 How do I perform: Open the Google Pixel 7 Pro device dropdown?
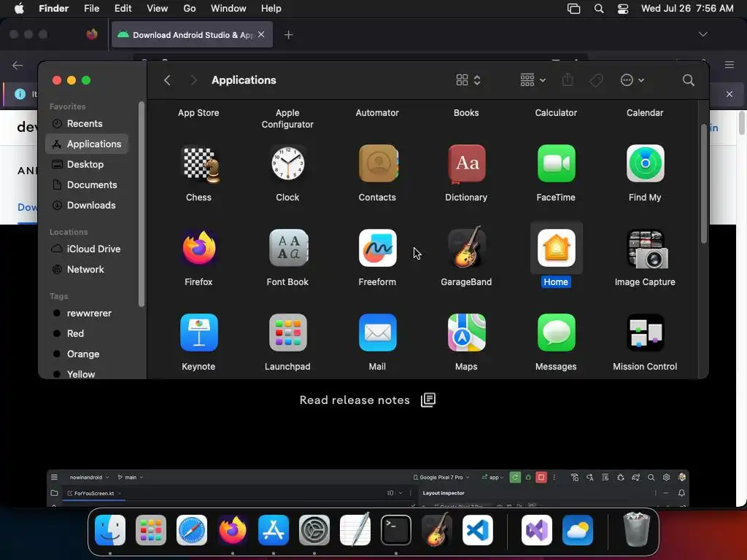(x=441, y=477)
